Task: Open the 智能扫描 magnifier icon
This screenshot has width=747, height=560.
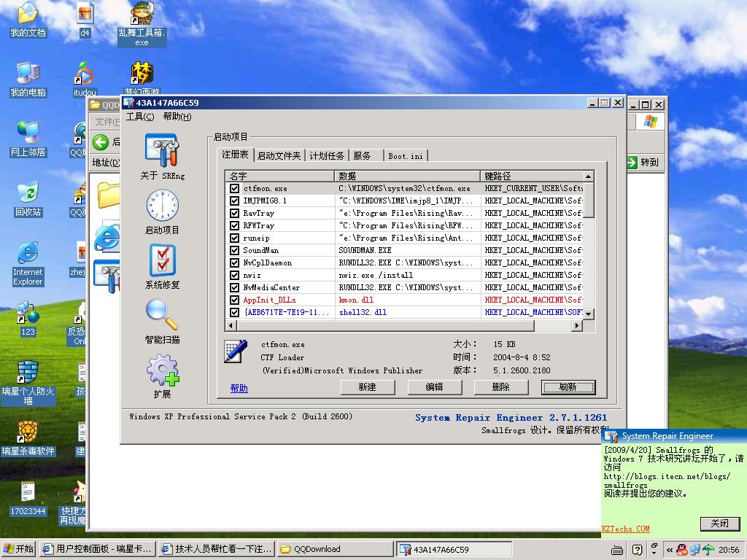Action: (x=163, y=314)
